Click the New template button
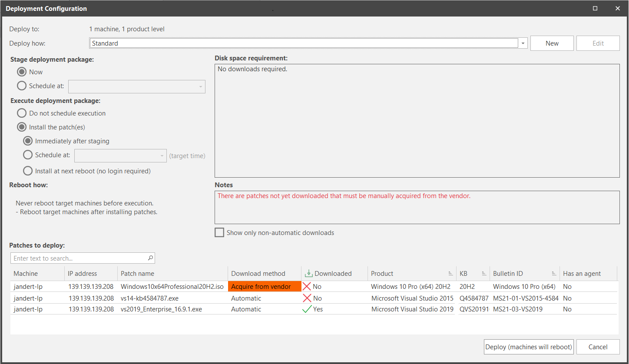Image resolution: width=629 pixels, height=364 pixels. coord(552,43)
